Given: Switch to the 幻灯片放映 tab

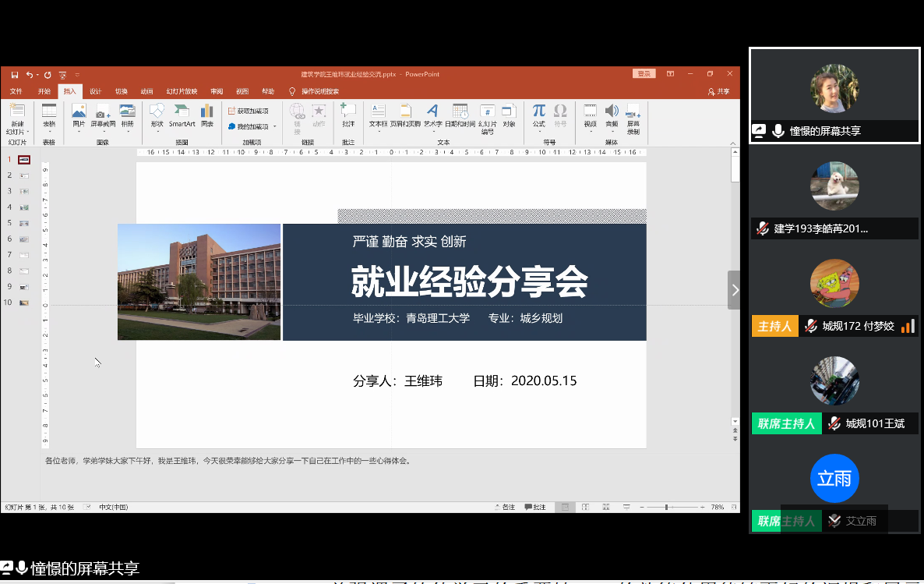Looking at the screenshot, I should 182,91.
